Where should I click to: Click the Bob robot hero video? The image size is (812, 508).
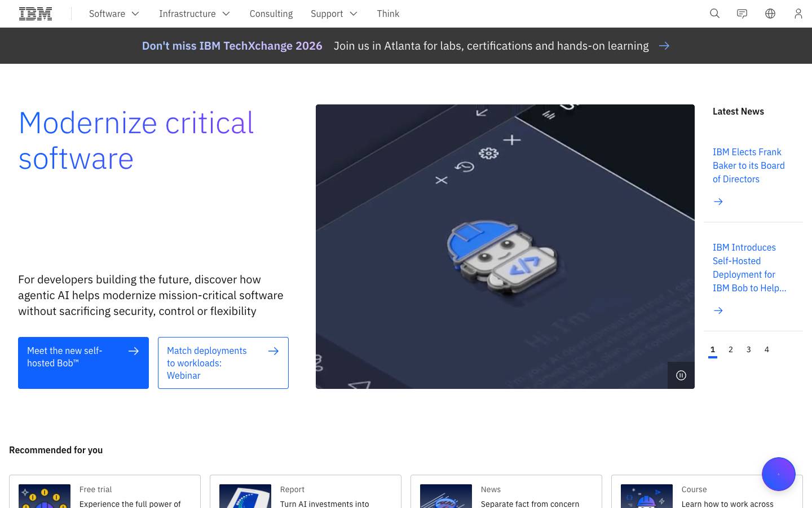click(x=505, y=247)
